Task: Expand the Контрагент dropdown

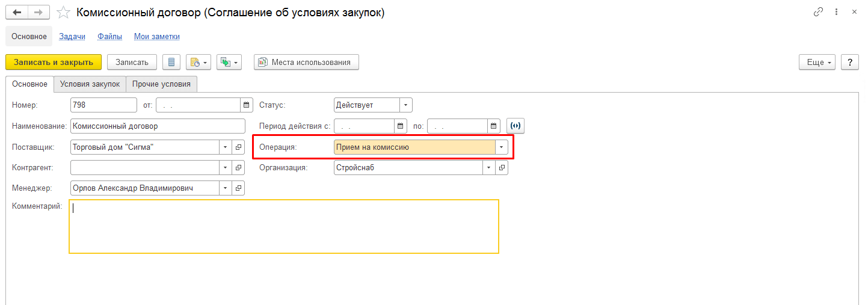Action: pos(225,168)
